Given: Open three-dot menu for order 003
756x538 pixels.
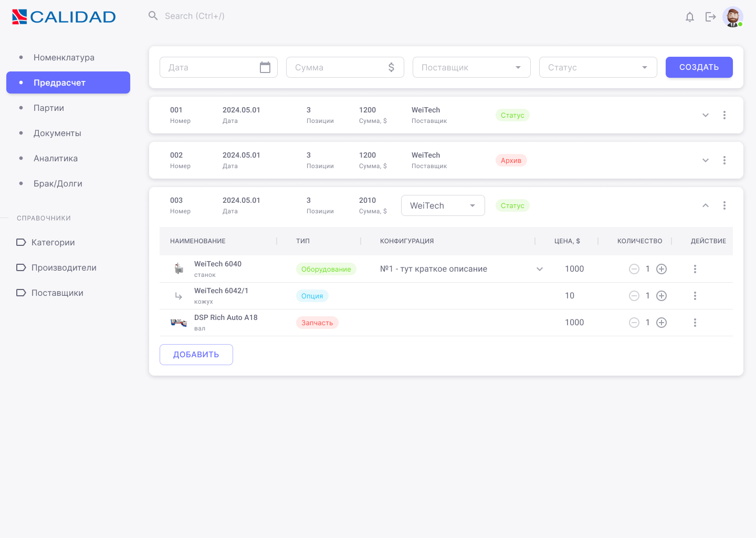Looking at the screenshot, I should click(724, 205).
